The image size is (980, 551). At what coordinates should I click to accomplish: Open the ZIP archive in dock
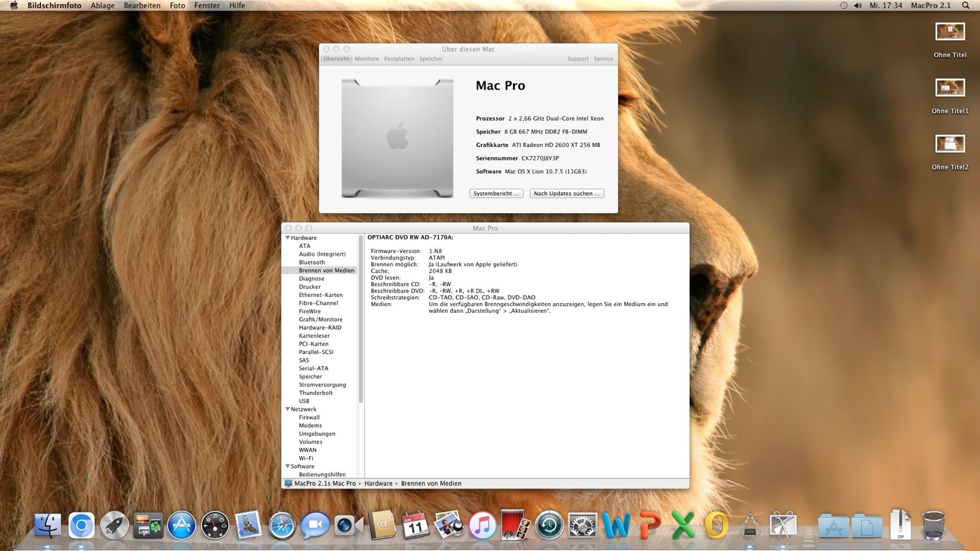900,525
